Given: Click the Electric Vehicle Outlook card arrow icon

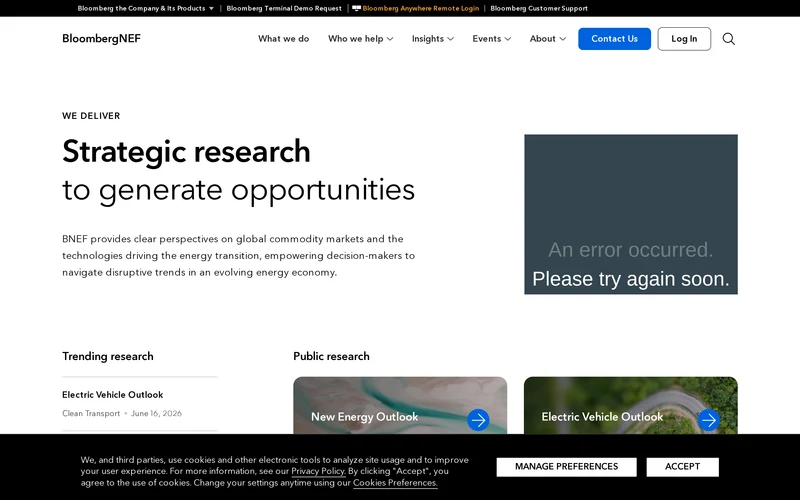Looking at the screenshot, I should [709, 420].
